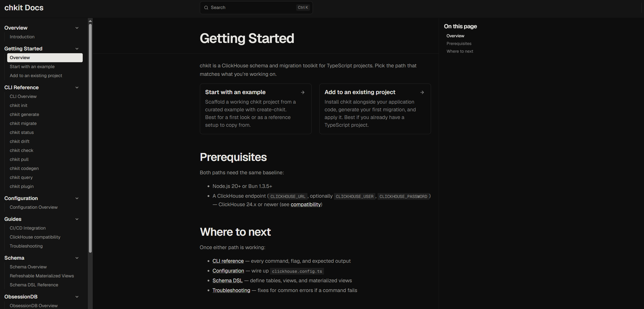
Task: Collapse the Schema section chevron
Action: tap(77, 258)
